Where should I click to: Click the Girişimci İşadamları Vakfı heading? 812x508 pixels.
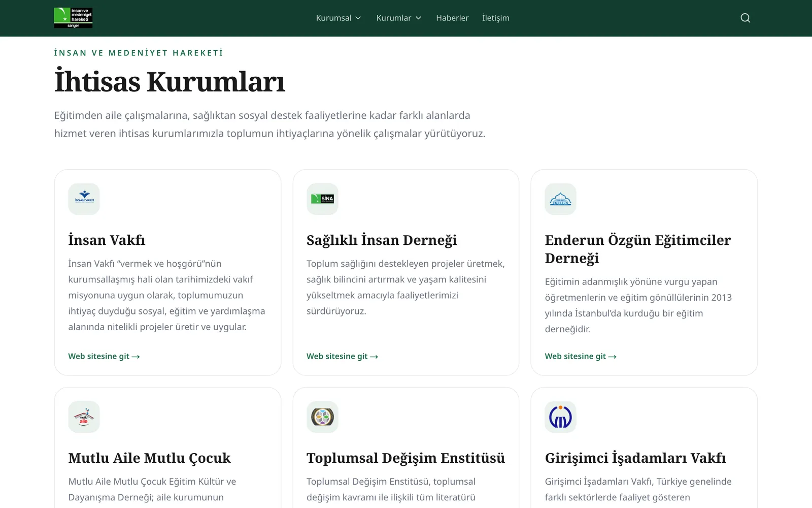[x=635, y=458]
